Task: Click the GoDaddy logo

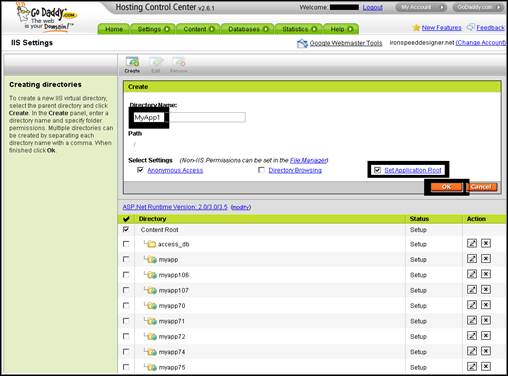Action: click(x=46, y=18)
